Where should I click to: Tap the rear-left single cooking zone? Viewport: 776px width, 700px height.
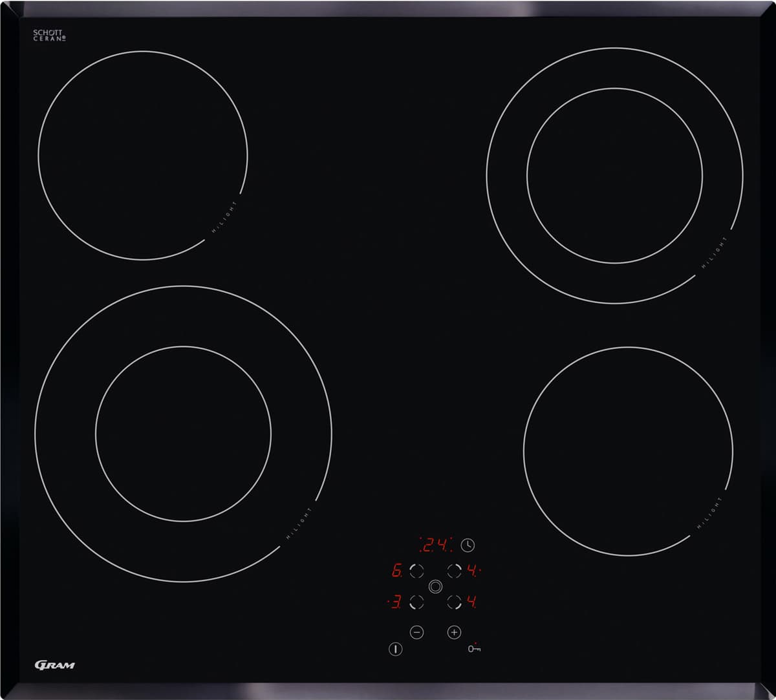tap(142, 155)
